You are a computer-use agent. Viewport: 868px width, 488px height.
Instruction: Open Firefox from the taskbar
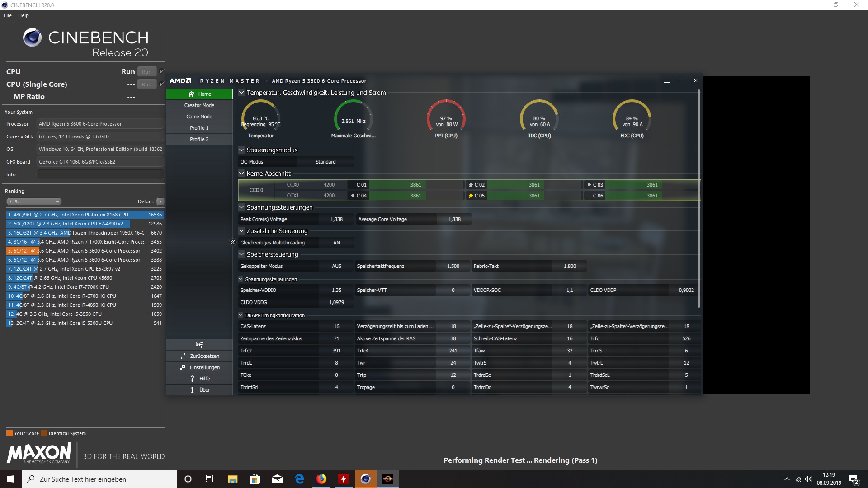pos(321,479)
